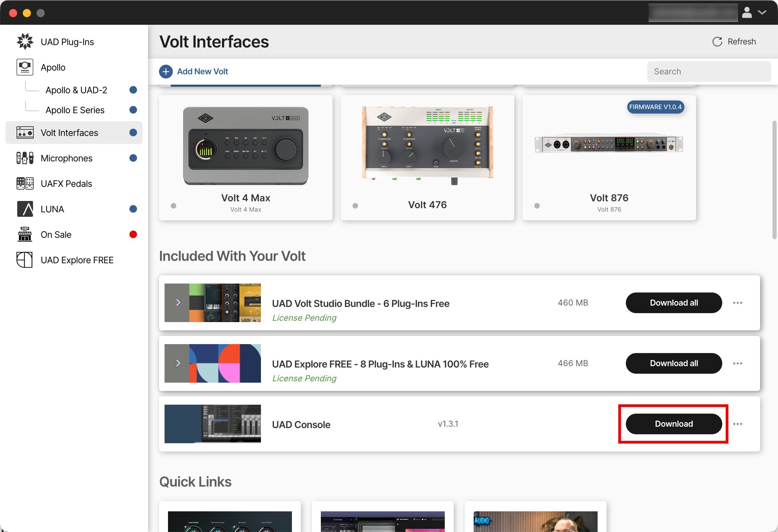
Task: Open UAD Plug-Ins via its snowflake icon
Action: click(x=25, y=42)
